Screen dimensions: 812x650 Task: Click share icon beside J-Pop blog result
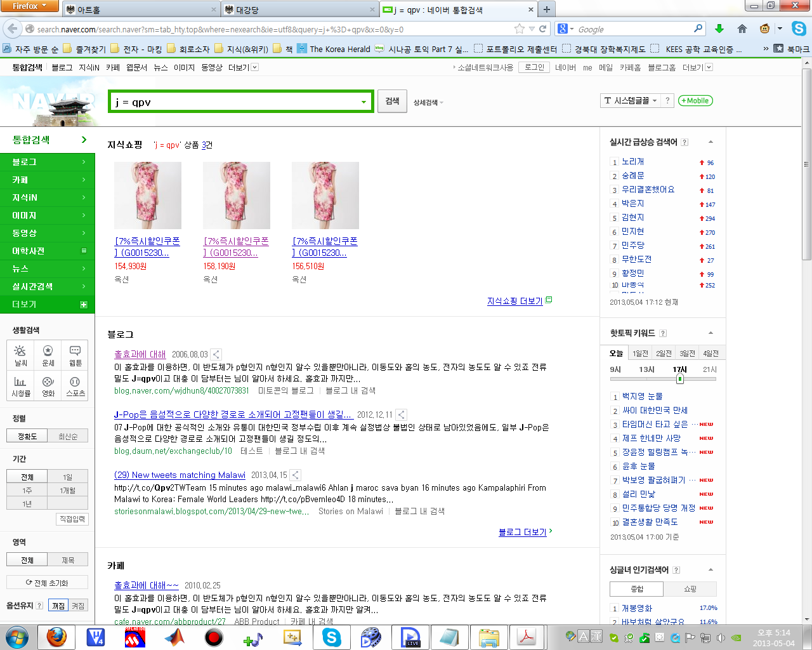click(x=401, y=415)
